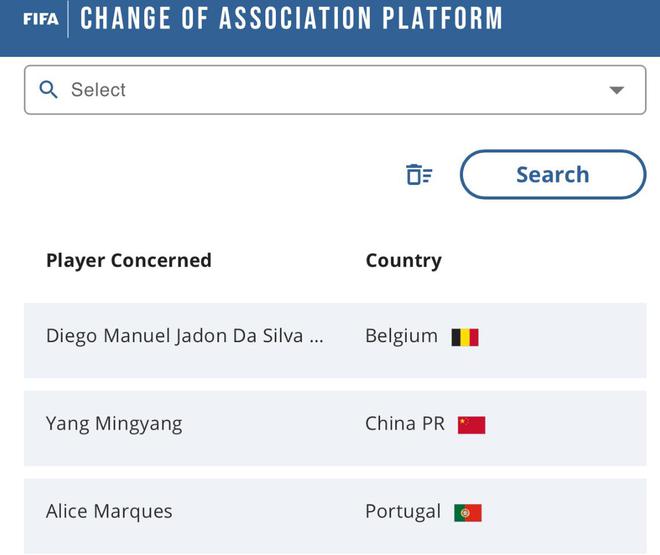Click the Belgium country text
Image resolution: width=660 pixels, height=555 pixels.
pyautogui.click(x=401, y=336)
